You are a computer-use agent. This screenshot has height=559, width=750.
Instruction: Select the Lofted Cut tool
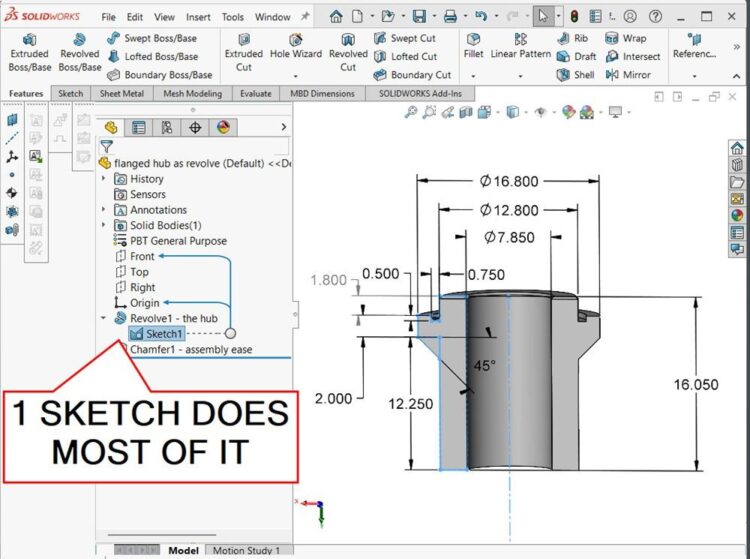pyautogui.click(x=405, y=56)
